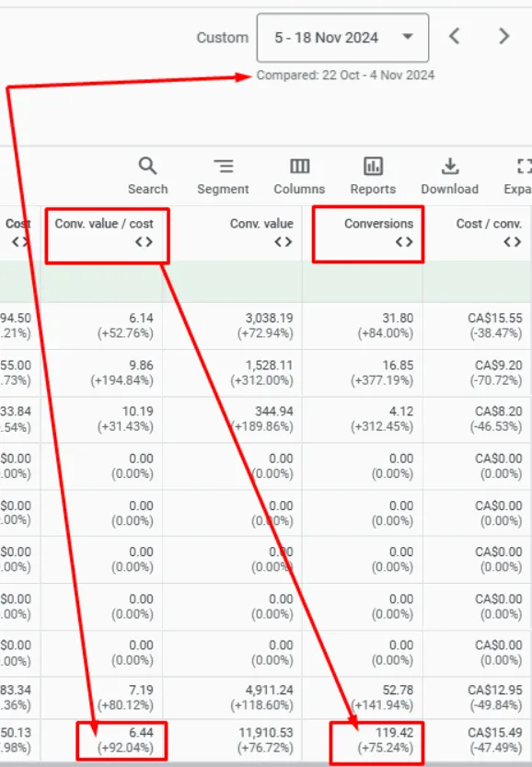The image size is (532, 767).
Task: Adjust the Conversions column width arrows
Action: [404, 241]
